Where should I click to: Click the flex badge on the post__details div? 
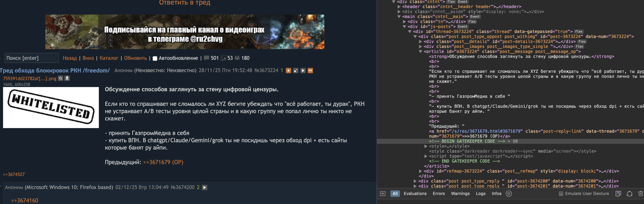(582, 42)
